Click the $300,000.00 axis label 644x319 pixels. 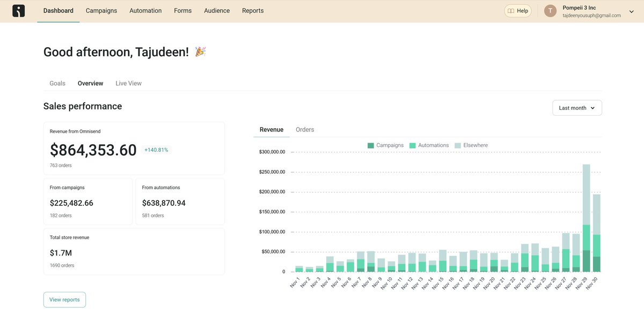[x=272, y=152]
